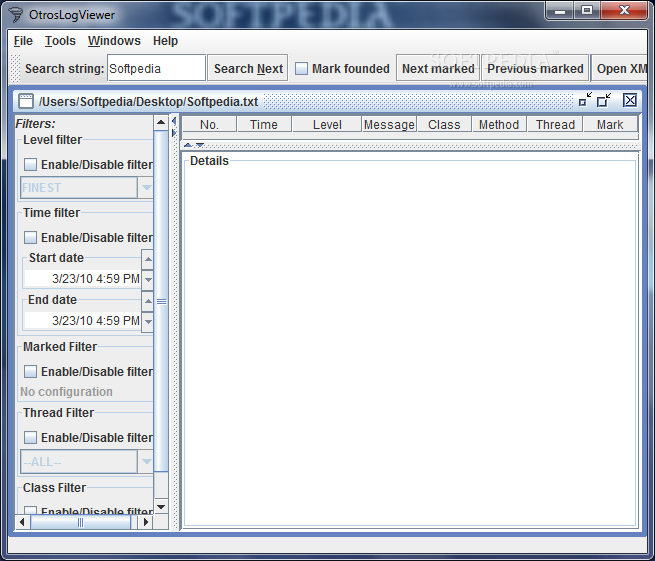Click the filters scroll left arrow
The width and height of the screenshot is (655, 561).
click(x=22, y=522)
